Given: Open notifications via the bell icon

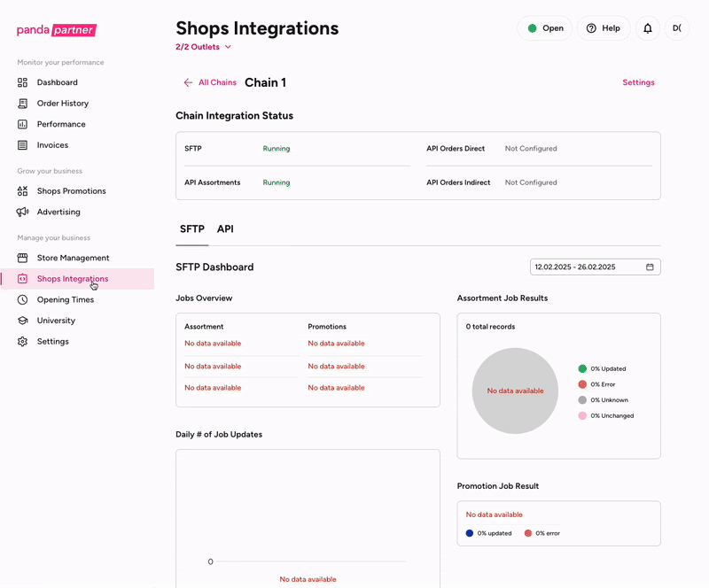Looking at the screenshot, I should pyautogui.click(x=648, y=28).
